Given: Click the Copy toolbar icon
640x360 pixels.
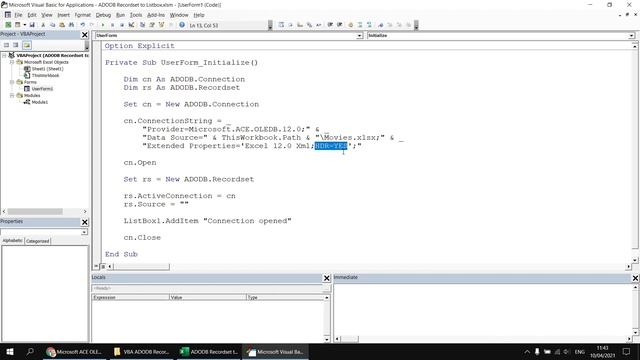Looking at the screenshot, I should pos(53,25).
